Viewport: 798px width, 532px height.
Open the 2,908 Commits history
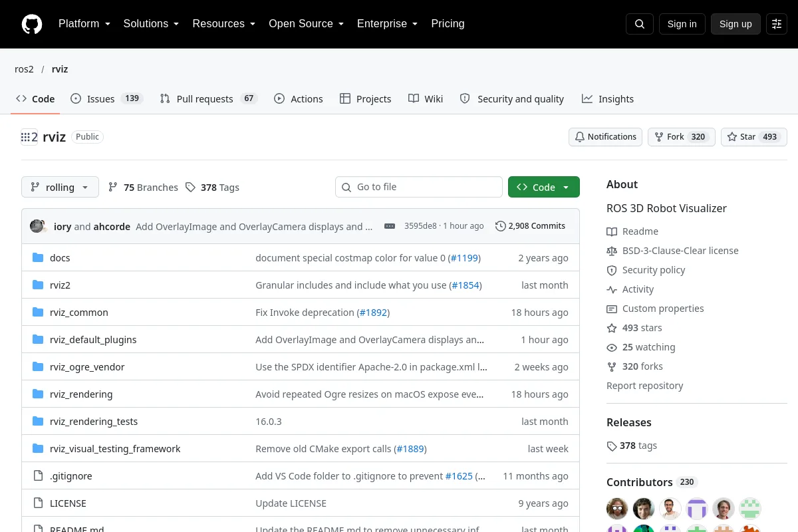[530, 226]
